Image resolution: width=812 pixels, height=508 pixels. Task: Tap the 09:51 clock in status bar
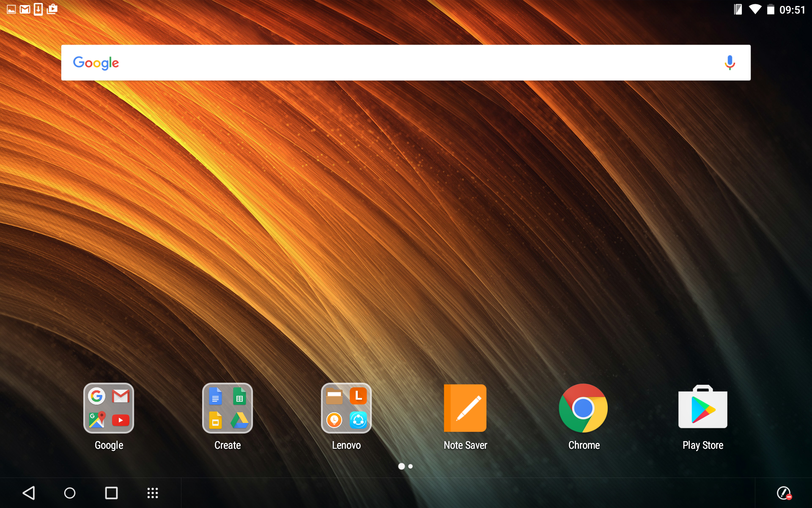[x=792, y=10]
